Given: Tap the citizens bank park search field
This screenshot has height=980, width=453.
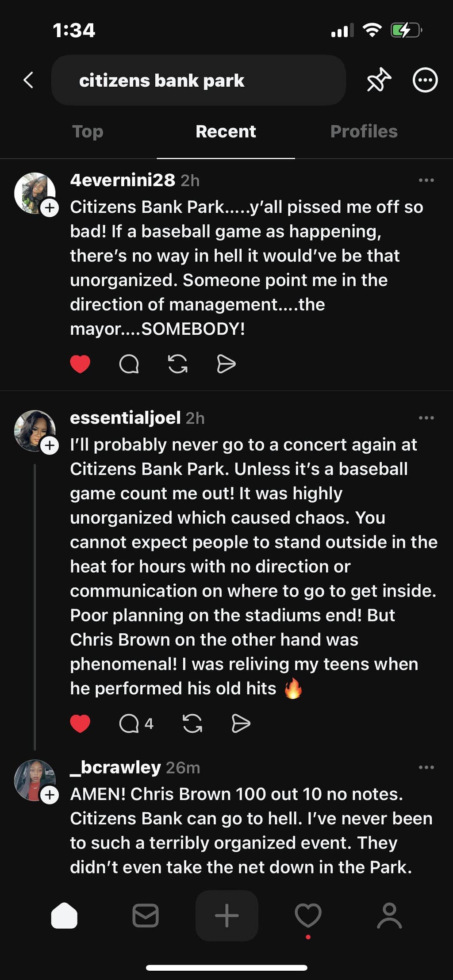Looking at the screenshot, I should tap(198, 80).
